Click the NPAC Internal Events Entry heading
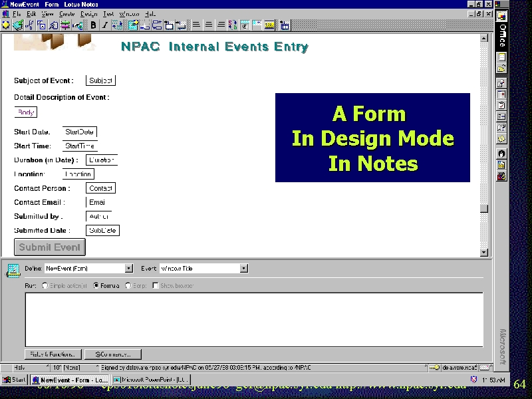The width and height of the screenshot is (532, 399). [215, 47]
